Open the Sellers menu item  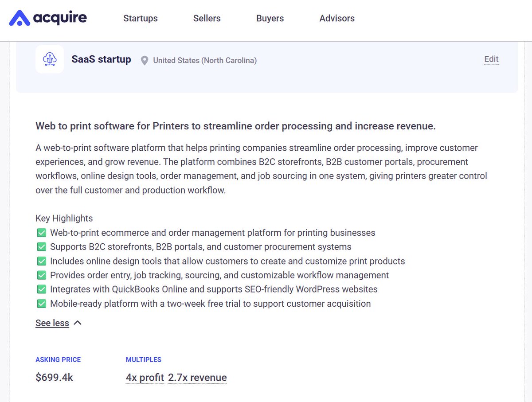click(207, 18)
